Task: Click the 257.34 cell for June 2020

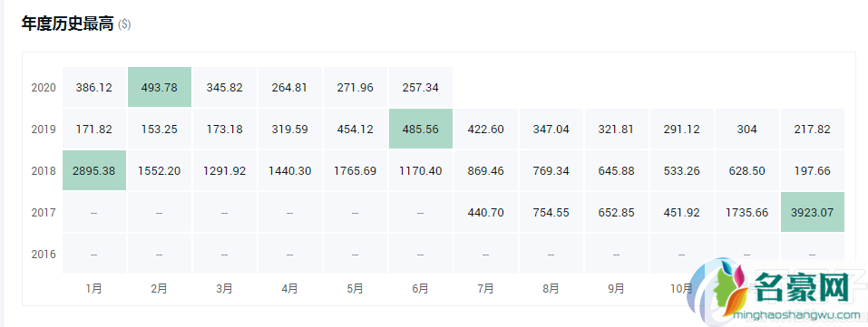Action: [421, 88]
